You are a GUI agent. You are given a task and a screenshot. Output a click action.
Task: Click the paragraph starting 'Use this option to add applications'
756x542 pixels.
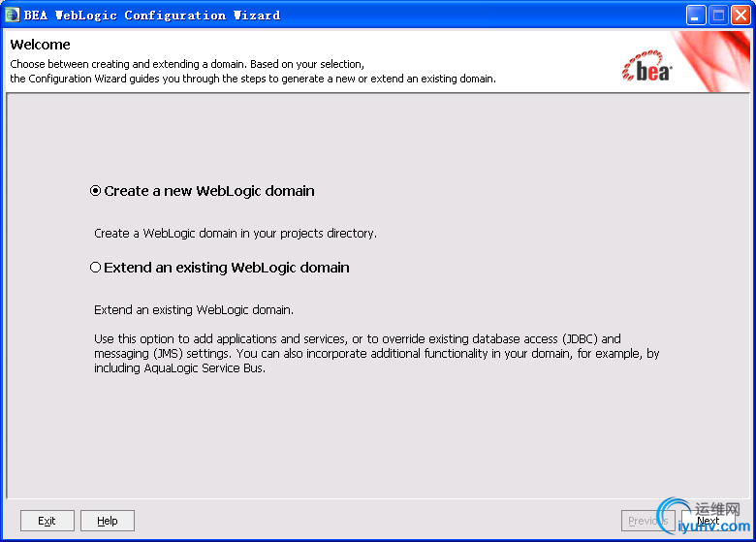pos(377,354)
